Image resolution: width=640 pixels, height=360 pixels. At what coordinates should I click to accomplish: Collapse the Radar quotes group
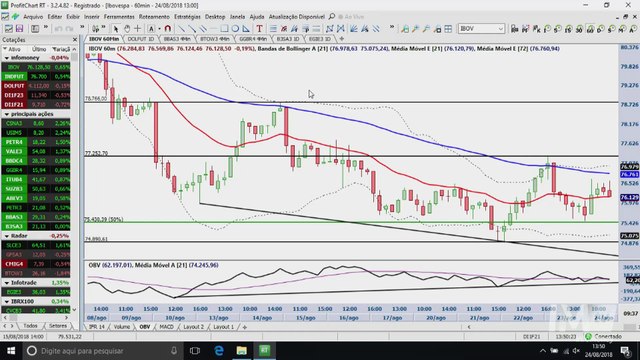(x=7, y=236)
